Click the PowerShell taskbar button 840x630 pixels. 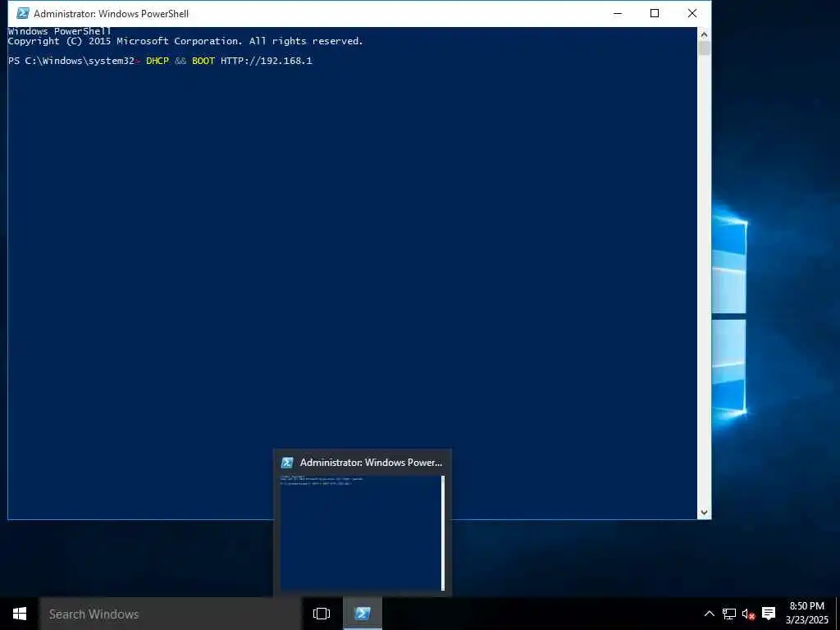pyautogui.click(x=362, y=614)
